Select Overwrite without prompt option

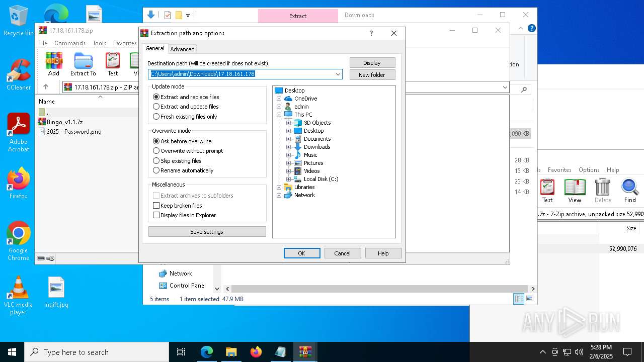pyautogui.click(x=188, y=151)
